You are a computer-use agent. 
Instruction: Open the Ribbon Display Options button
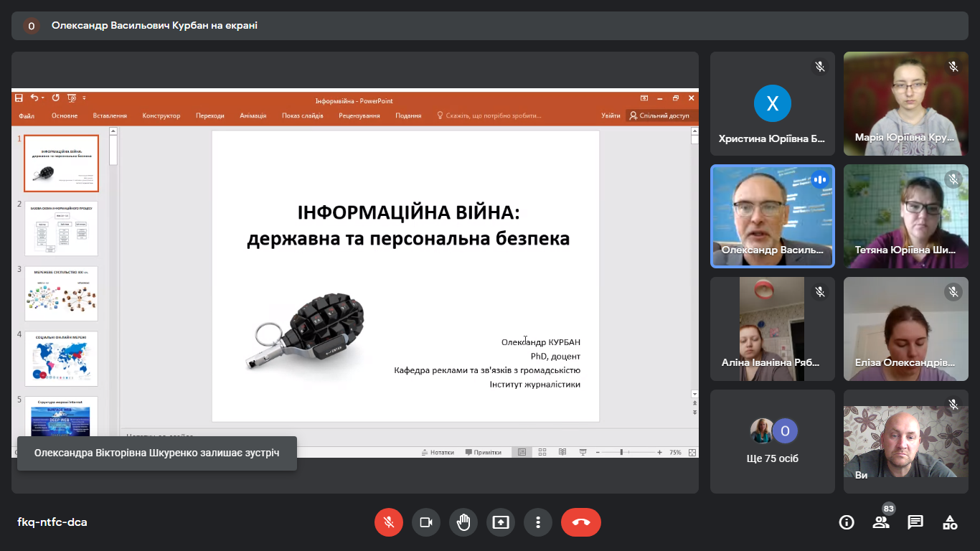coord(644,98)
